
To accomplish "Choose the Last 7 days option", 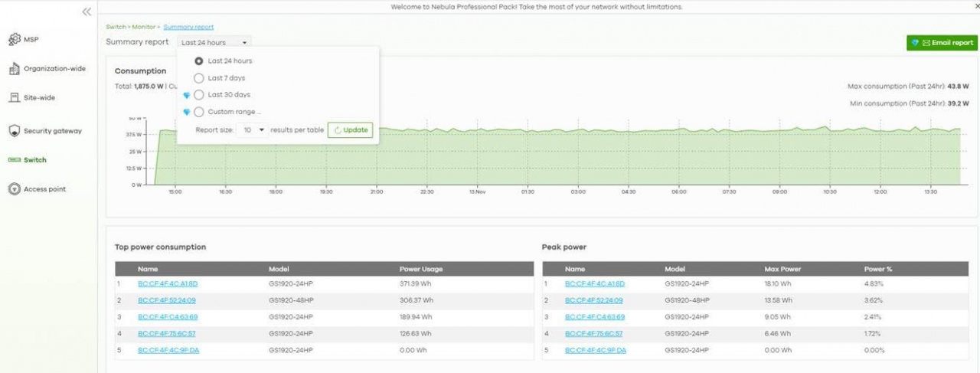I will pyautogui.click(x=199, y=77).
